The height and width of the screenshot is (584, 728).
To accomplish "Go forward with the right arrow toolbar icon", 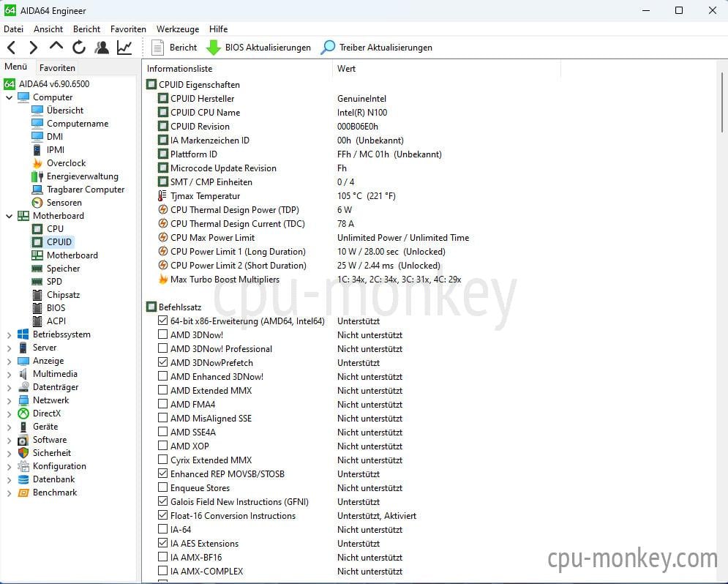I will point(34,48).
